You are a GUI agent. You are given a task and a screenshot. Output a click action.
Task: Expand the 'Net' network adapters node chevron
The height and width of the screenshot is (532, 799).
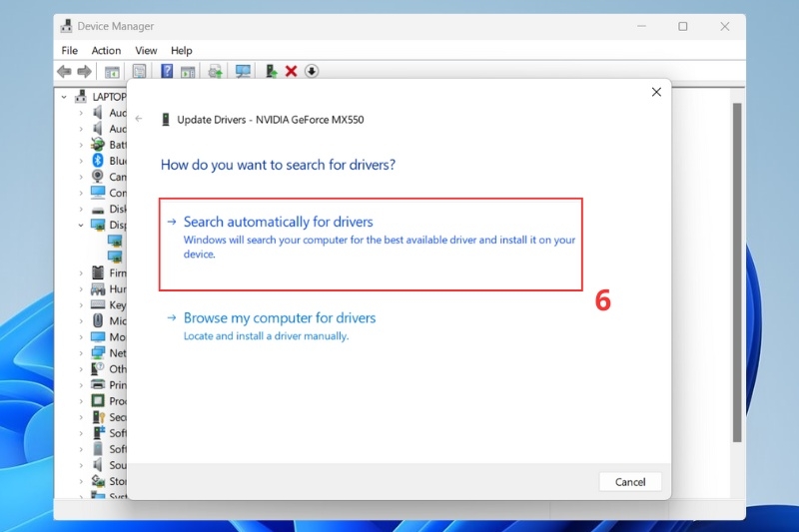point(81,352)
